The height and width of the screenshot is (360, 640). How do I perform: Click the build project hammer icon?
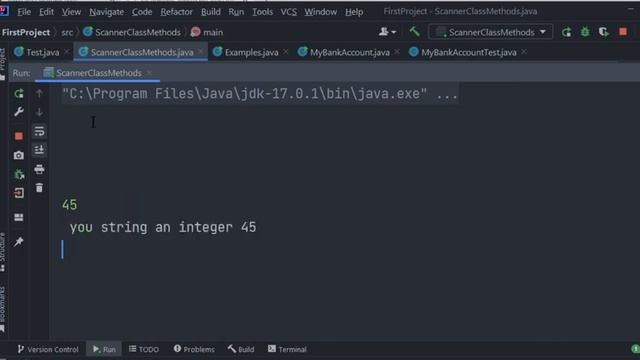tap(414, 32)
